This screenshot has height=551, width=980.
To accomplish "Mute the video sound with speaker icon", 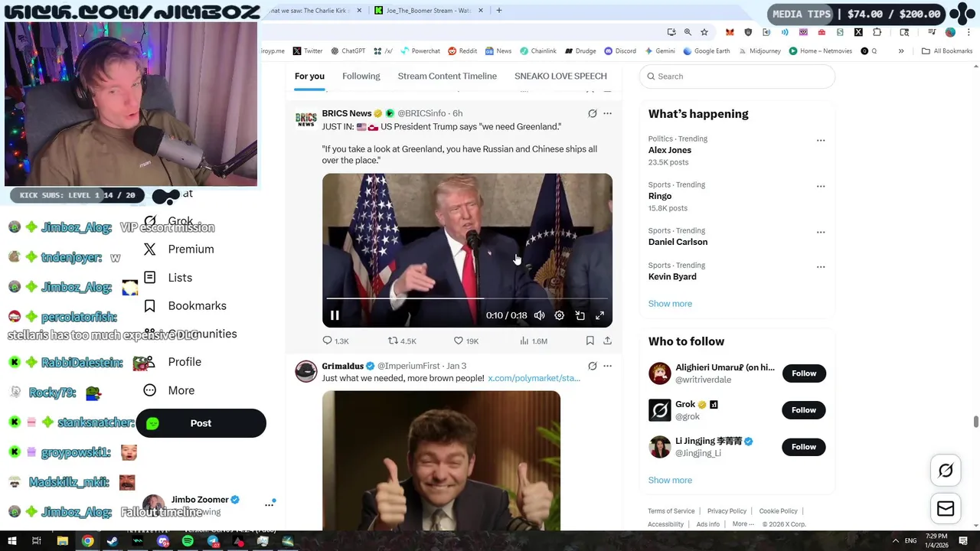I will pyautogui.click(x=540, y=315).
